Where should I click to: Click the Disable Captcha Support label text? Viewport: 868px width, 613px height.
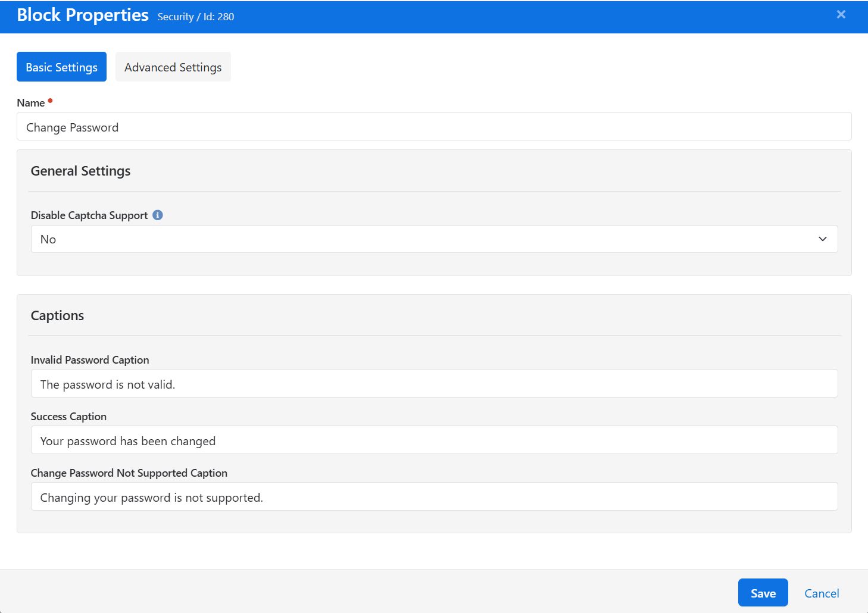click(89, 215)
